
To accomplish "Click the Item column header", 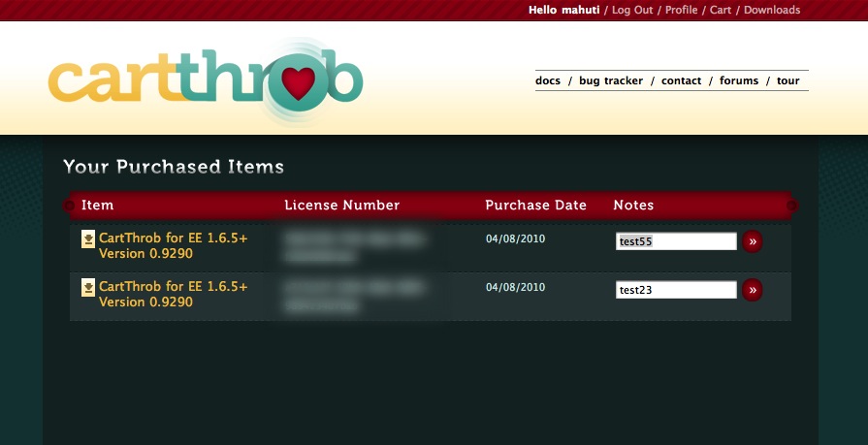I will [x=97, y=206].
